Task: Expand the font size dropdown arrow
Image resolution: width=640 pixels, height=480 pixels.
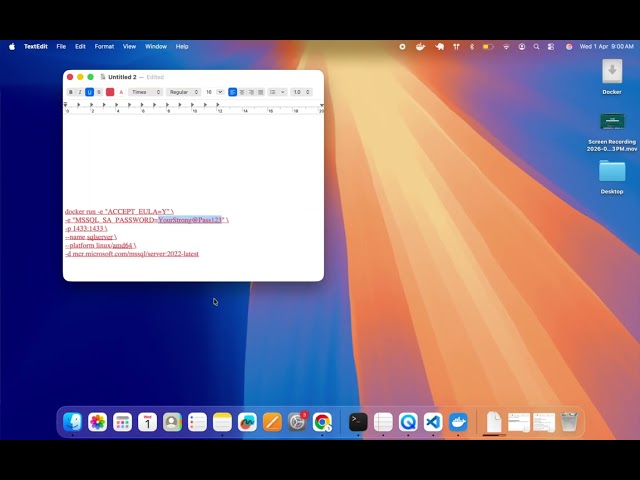Action: click(220, 92)
